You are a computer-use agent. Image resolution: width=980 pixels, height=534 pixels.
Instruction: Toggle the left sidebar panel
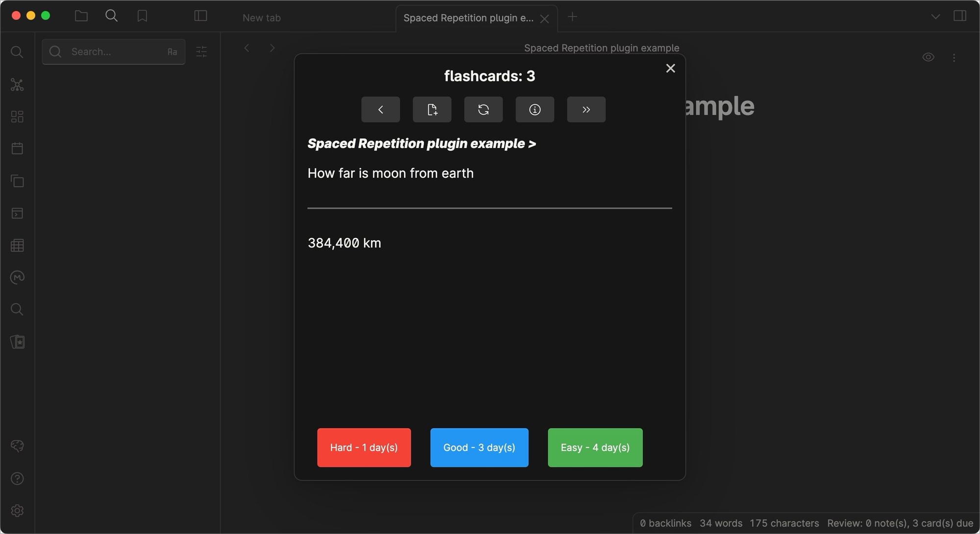click(x=200, y=16)
